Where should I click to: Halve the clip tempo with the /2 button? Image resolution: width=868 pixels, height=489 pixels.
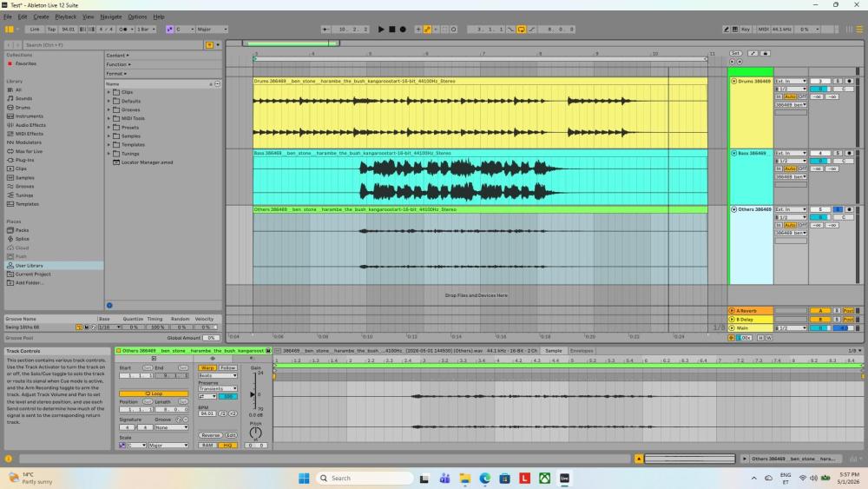tap(222, 413)
